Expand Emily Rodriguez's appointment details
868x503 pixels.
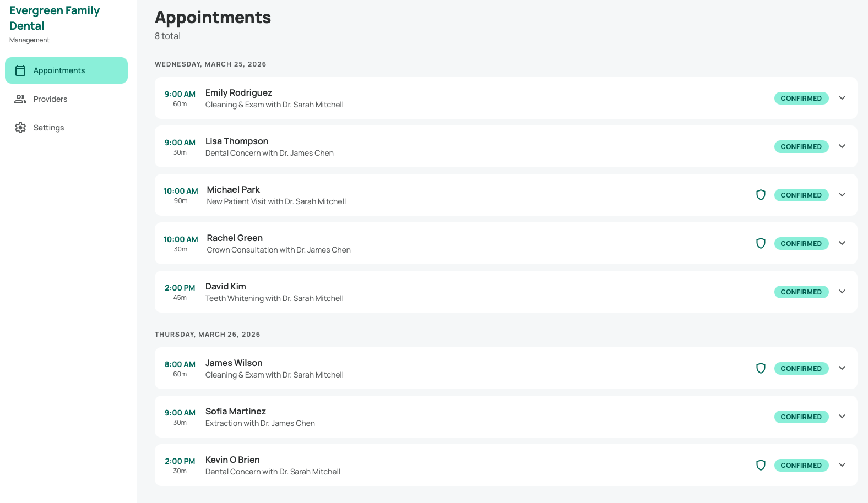tap(842, 98)
